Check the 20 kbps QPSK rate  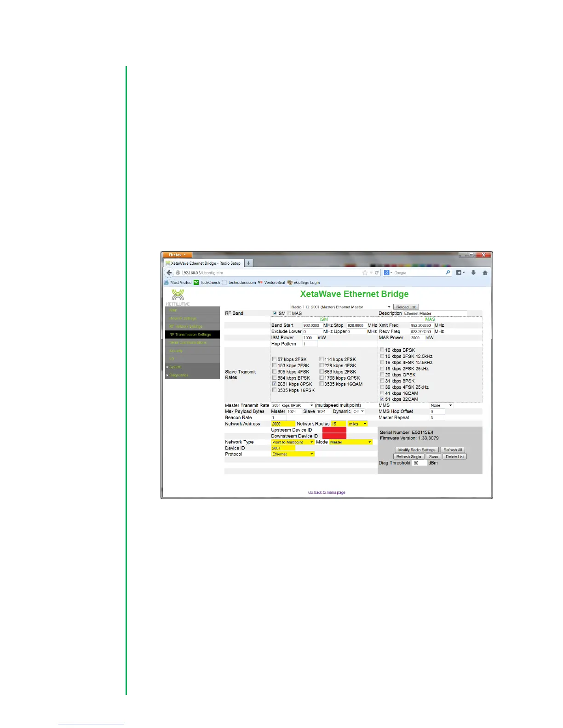(x=382, y=375)
